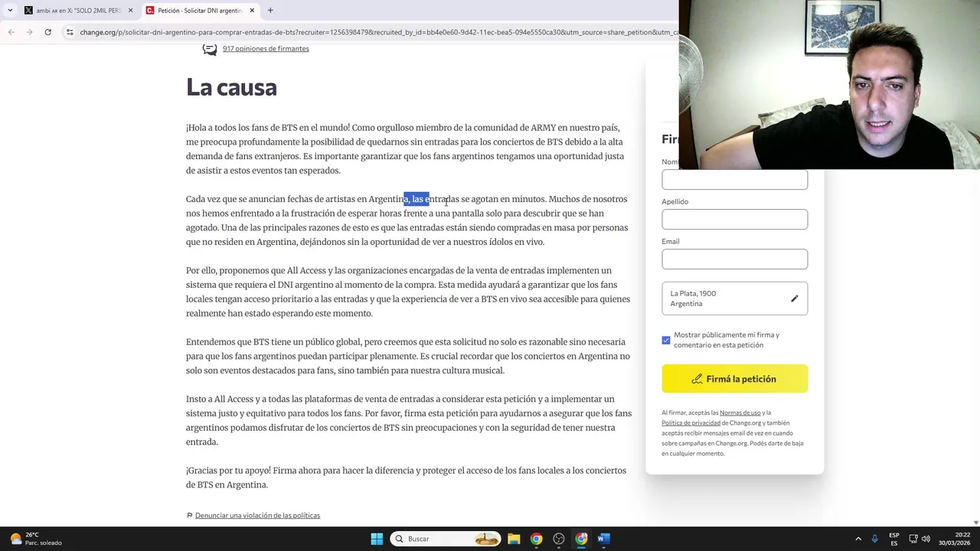The height and width of the screenshot is (551, 980).
Task: Click the comments speech bubble icon
Action: 209,50
